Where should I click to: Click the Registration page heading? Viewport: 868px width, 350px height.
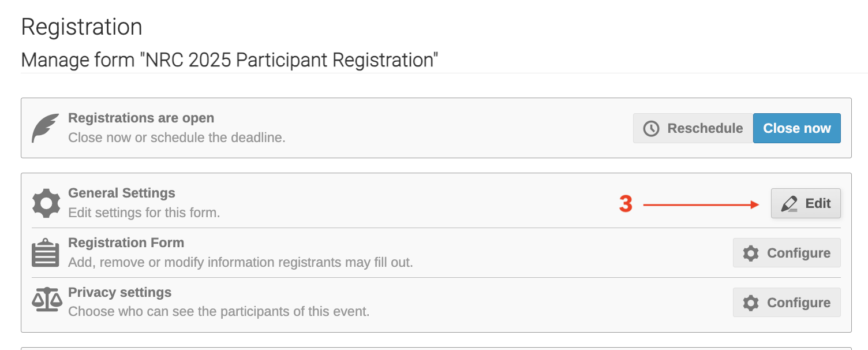coord(81,27)
